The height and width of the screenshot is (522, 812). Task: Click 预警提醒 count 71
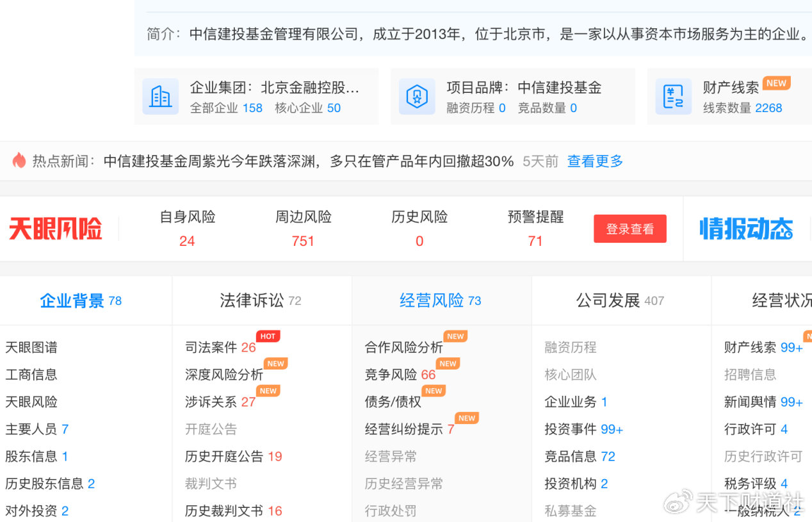click(x=535, y=241)
